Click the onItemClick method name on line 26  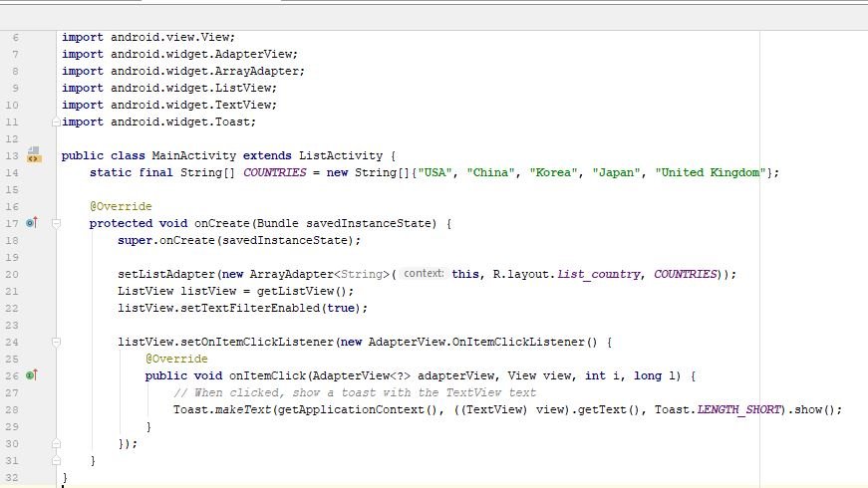(x=267, y=375)
